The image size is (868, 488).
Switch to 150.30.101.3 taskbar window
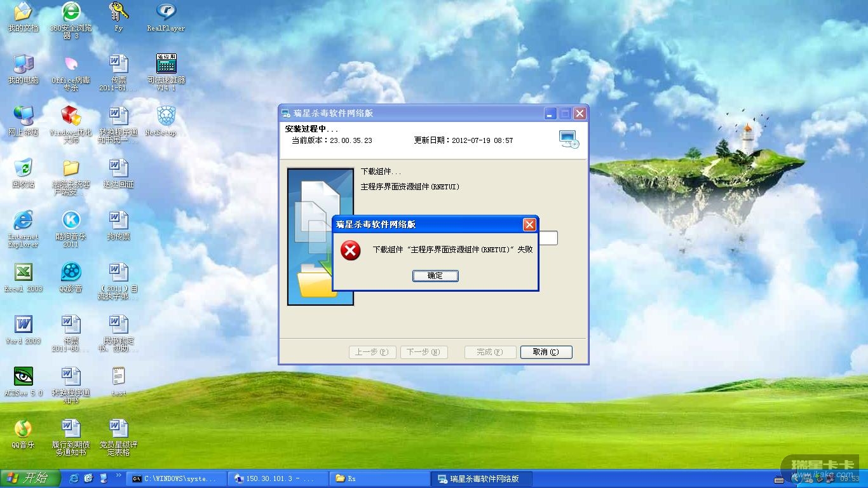tap(278, 478)
